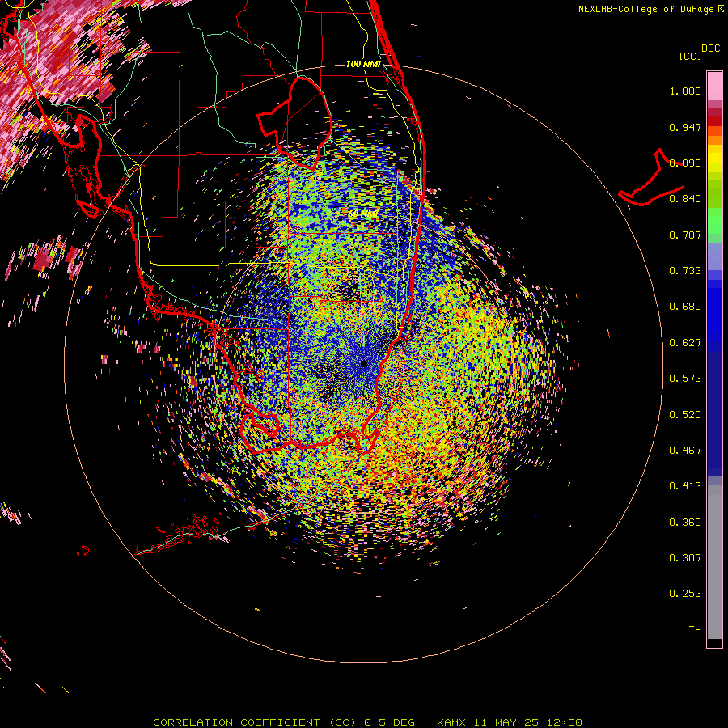The image size is (728, 728).
Task: Click the TH threshold label
Action: point(695,630)
